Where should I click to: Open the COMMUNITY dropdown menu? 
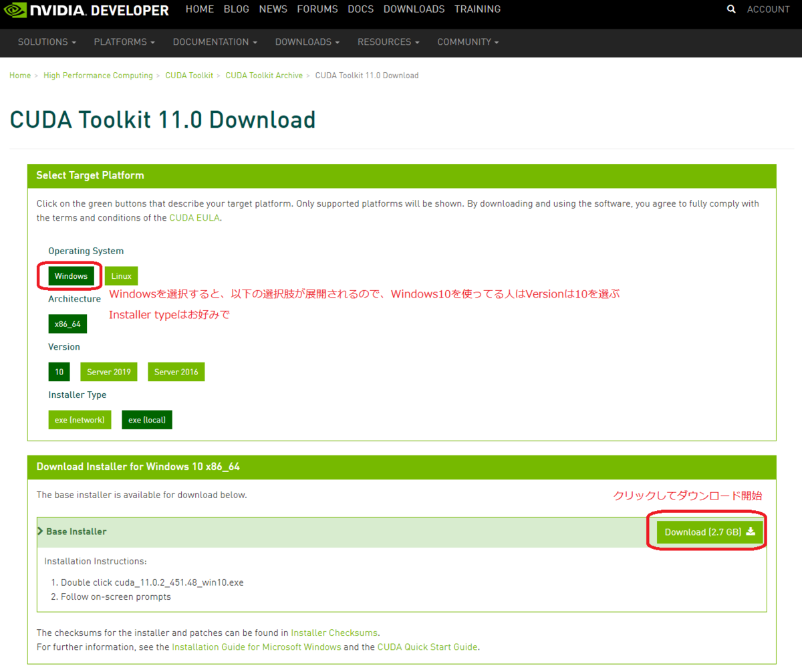coord(468,42)
